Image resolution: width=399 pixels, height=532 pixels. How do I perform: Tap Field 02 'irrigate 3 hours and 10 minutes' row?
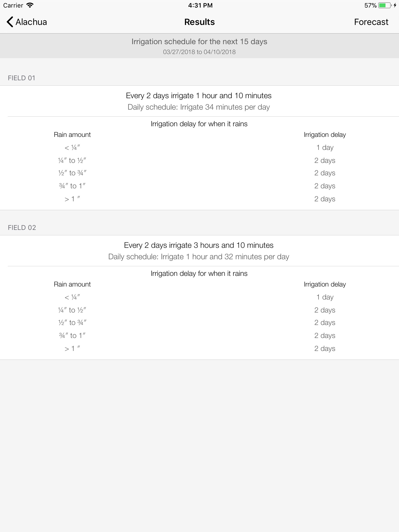point(199,245)
